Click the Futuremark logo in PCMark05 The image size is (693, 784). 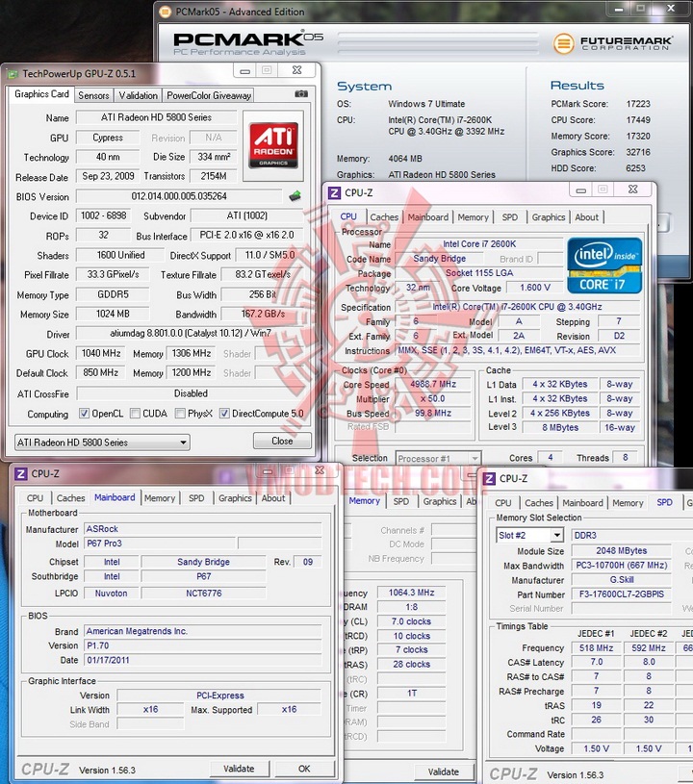tap(612, 43)
